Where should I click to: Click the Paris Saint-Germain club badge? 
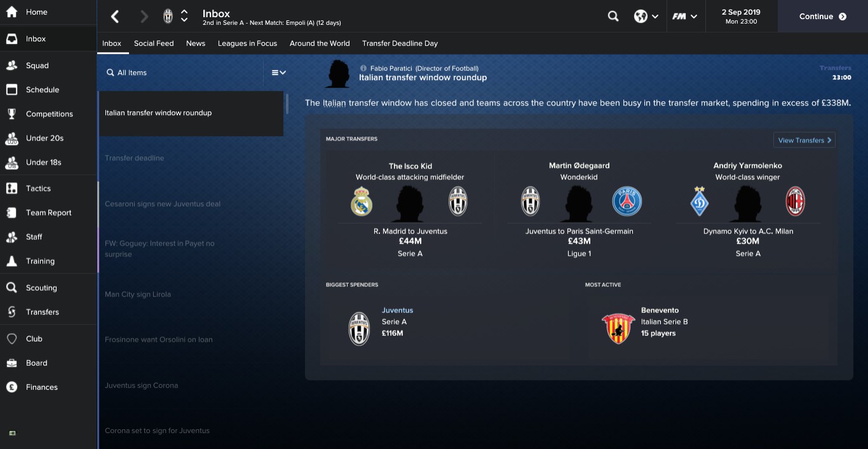click(x=627, y=202)
